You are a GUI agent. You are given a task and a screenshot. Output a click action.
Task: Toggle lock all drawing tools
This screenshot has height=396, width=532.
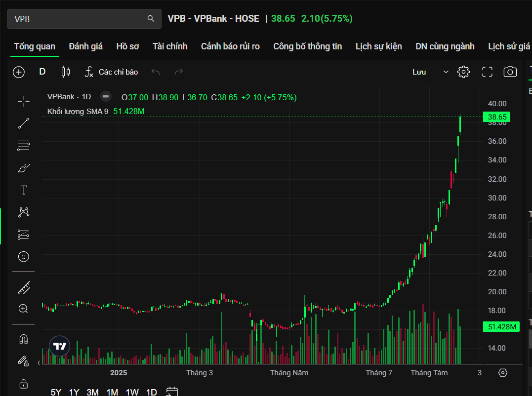click(24, 384)
